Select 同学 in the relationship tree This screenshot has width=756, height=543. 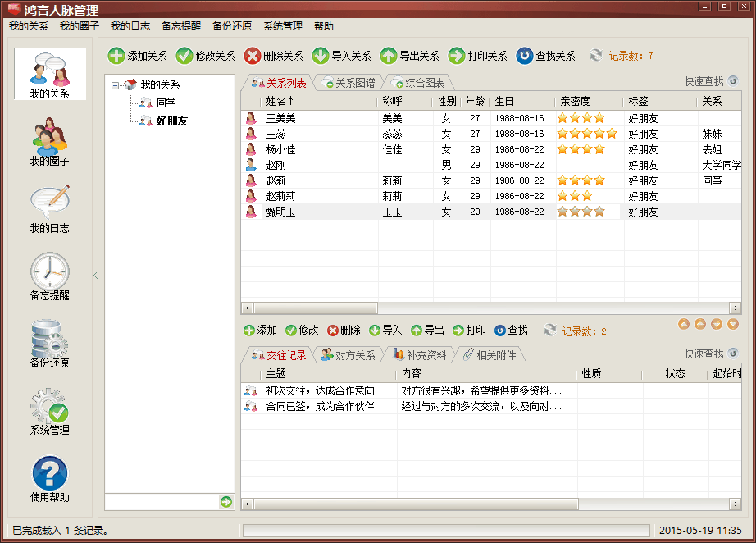pos(166,103)
